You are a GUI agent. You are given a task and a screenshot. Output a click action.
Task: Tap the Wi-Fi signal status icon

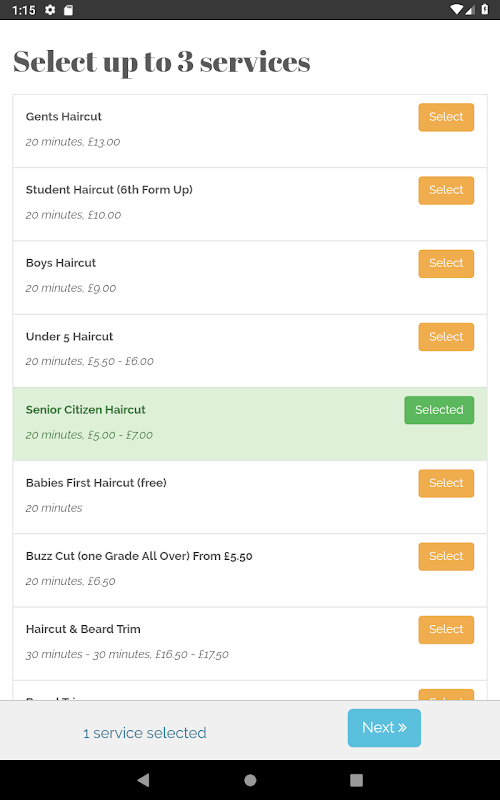coord(457,9)
